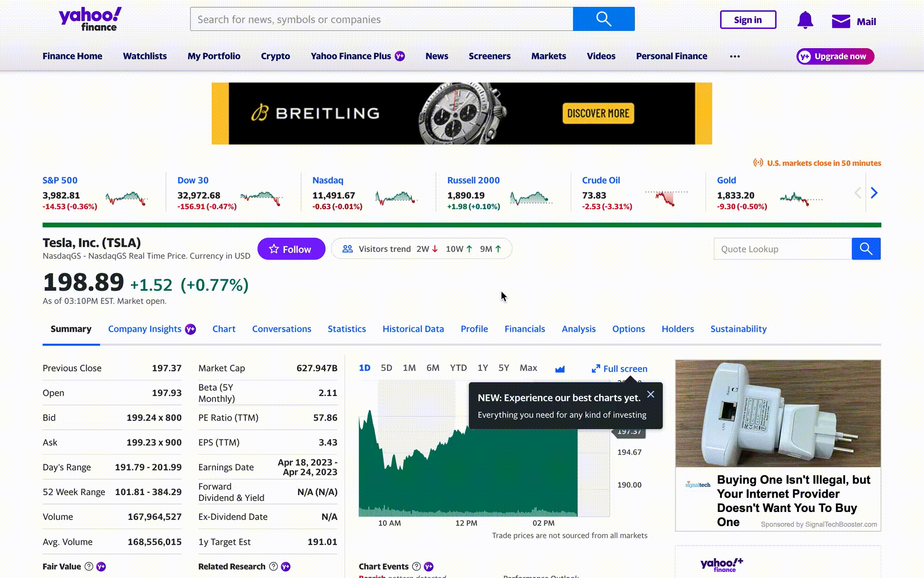Open Crypto in navigation
Viewport: 924px width, 578px height.
click(x=275, y=56)
